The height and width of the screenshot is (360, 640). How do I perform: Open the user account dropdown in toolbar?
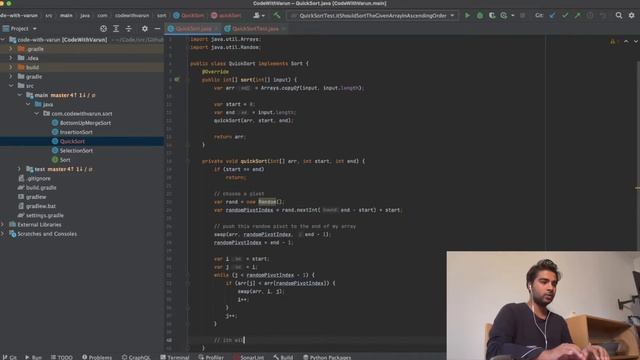[259, 16]
